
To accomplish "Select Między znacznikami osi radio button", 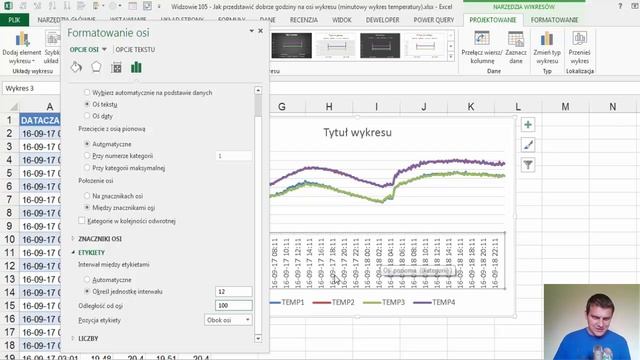I will point(87,207).
